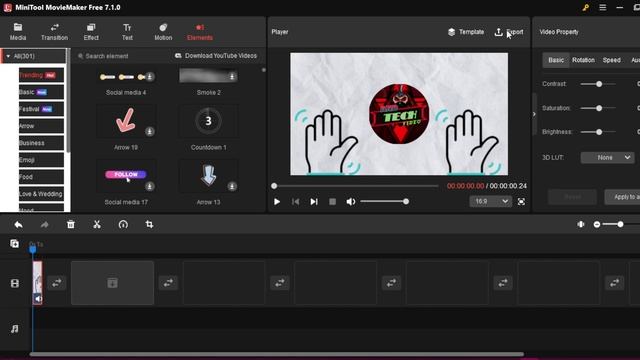Viewport: 640px width, 360px height.
Task: Select the Arrow 19 thumbnail
Action: [x=126, y=121]
